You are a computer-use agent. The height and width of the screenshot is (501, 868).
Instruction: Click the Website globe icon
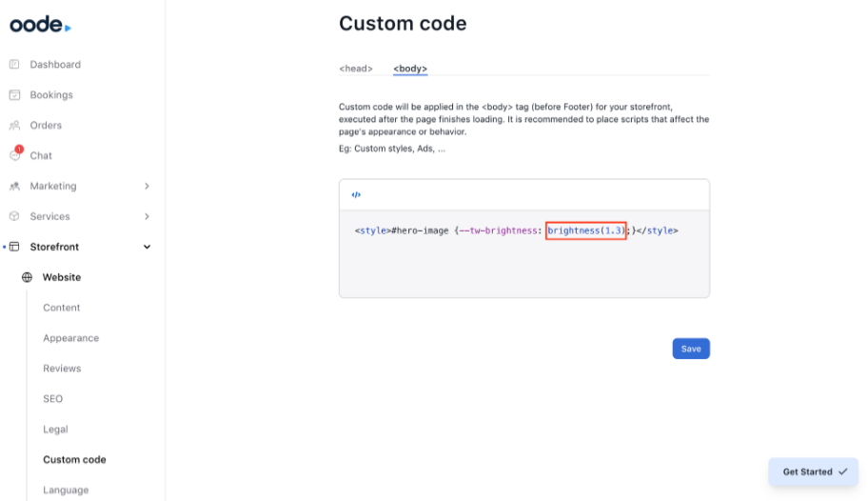[x=27, y=277]
